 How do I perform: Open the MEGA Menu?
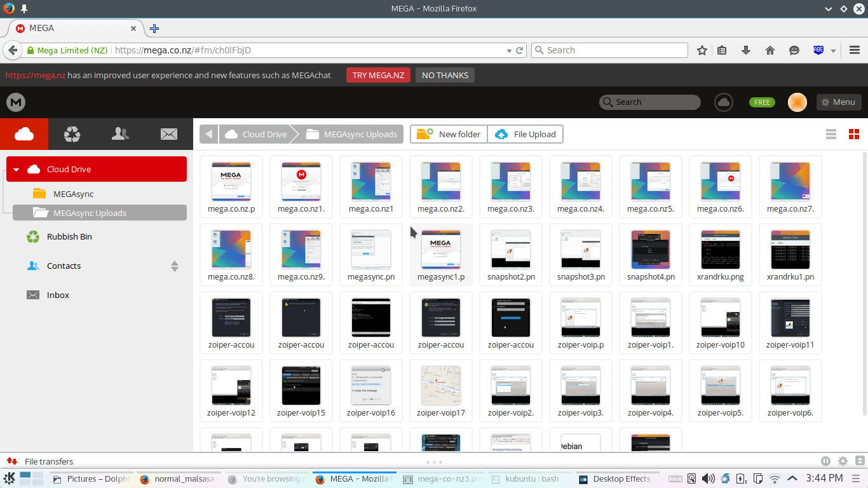click(x=838, y=102)
